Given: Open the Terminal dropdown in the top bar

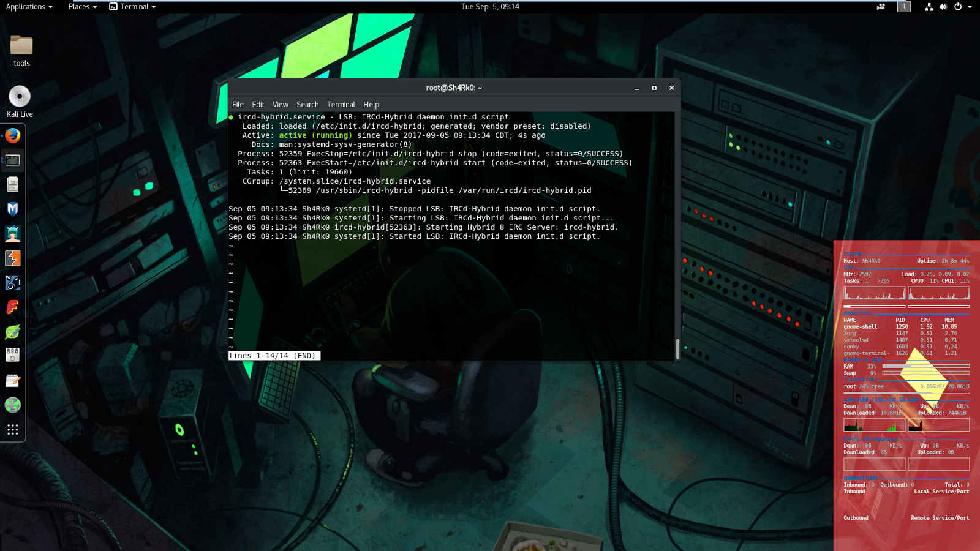Looking at the screenshot, I should point(132,7).
